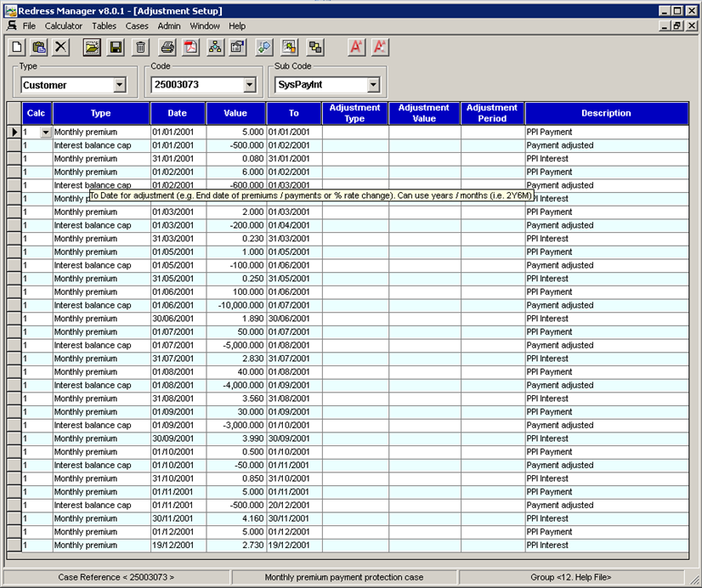Click the value 1.890 cell

click(236, 319)
